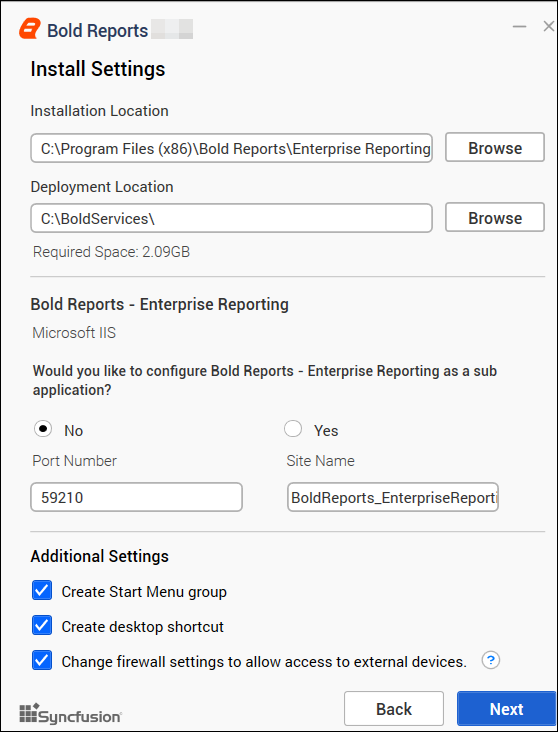
Task: Click the Syncfusion logo at bottom left
Action: click(x=70, y=714)
